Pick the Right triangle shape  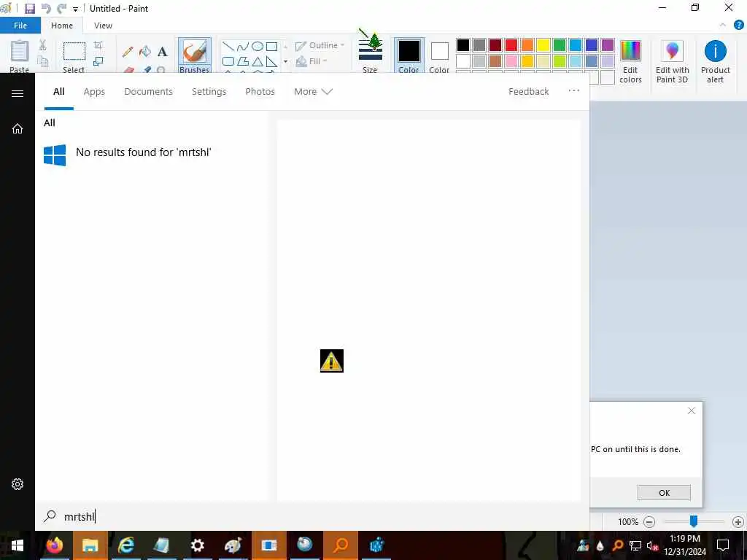pos(271,61)
